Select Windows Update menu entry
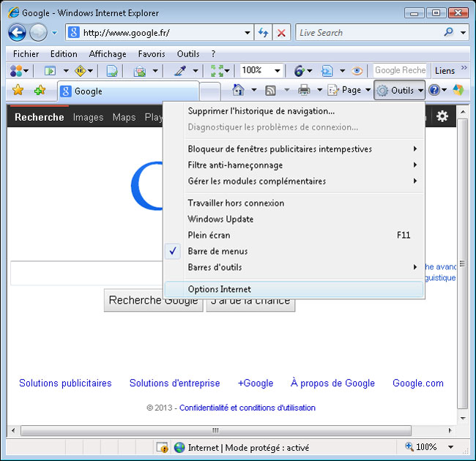Image resolution: width=476 pixels, height=461 pixels. click(x=294, y=219)
